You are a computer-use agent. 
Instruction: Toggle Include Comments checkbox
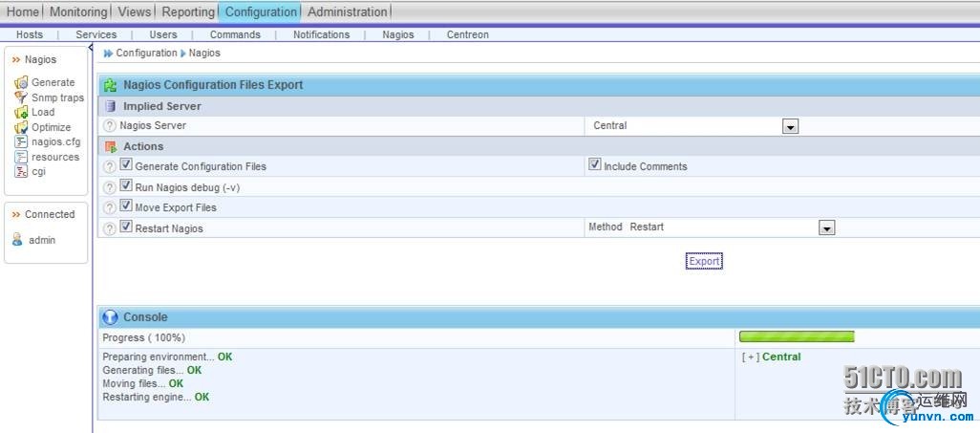coord(595,164)
